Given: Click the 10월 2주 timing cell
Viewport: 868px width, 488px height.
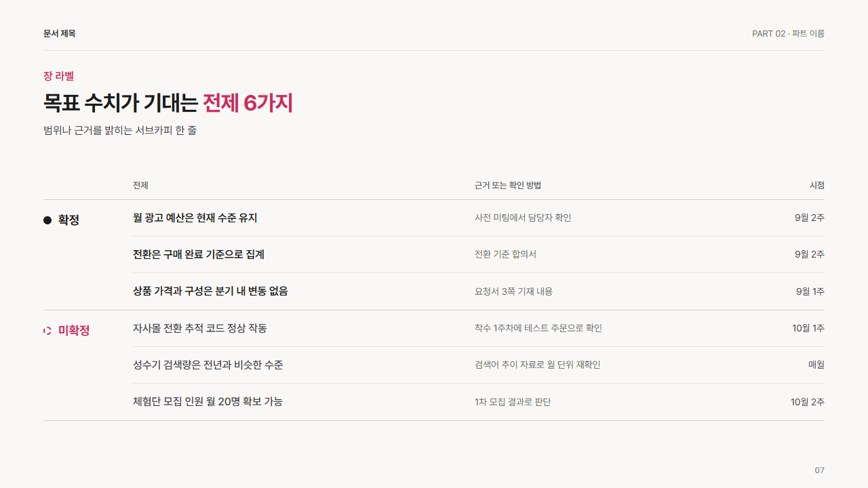Looking at the screenshot, I should (808, 402).
